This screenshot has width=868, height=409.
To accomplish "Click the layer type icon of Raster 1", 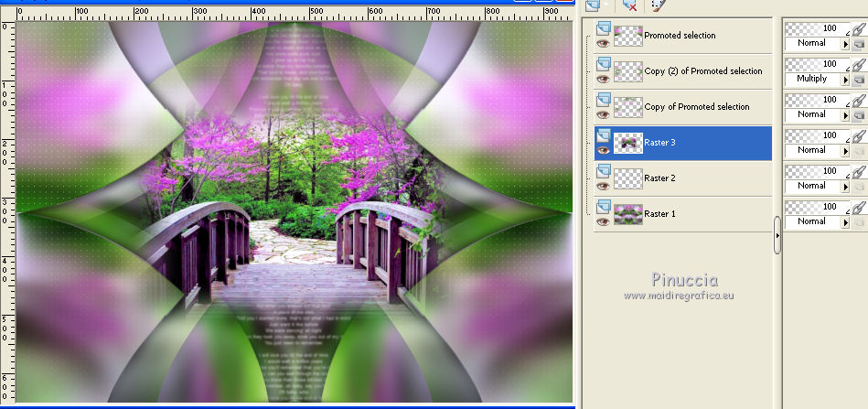I will click(603, 207).
